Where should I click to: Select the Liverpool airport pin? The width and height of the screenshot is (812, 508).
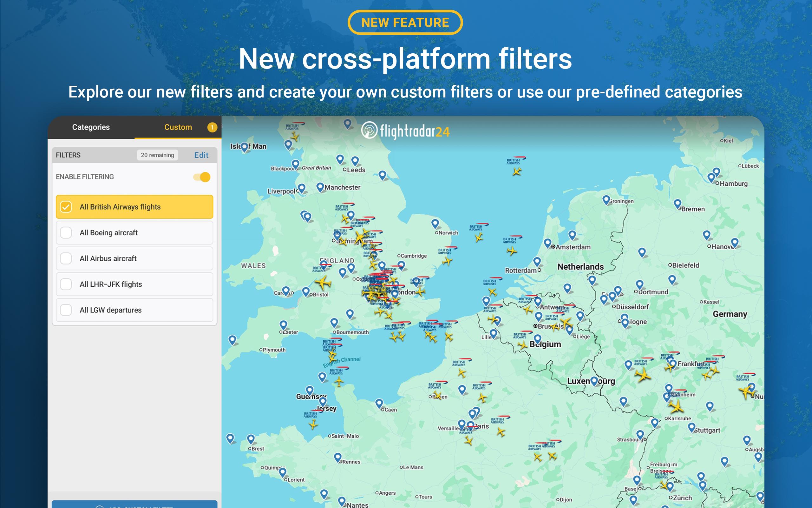click(302, 188)
